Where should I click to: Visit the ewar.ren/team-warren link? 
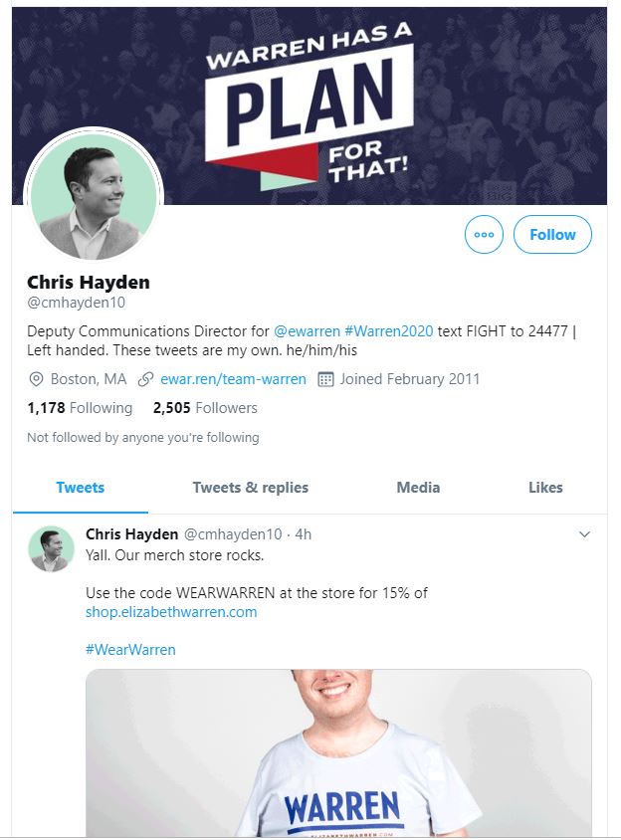pos(233,379)
